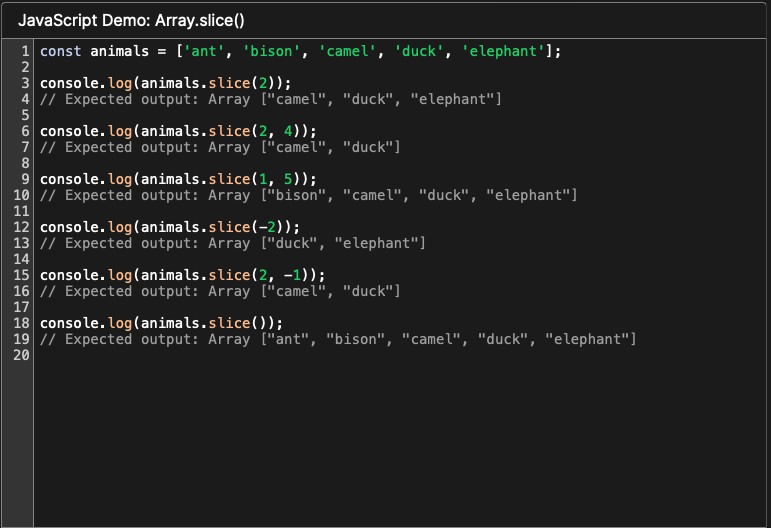Select line number 7 in the gutter
771x528 pixels.
click(24, 147)
